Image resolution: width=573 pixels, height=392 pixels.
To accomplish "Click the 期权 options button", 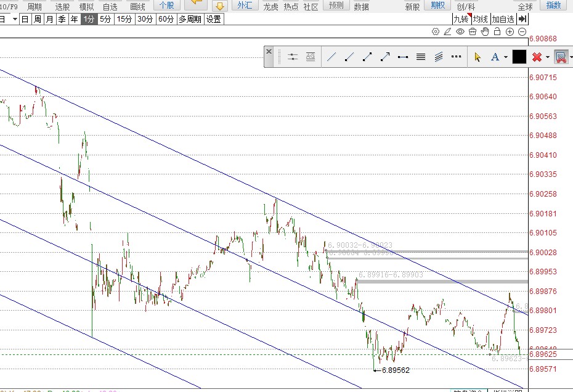I will click(438, 5).
